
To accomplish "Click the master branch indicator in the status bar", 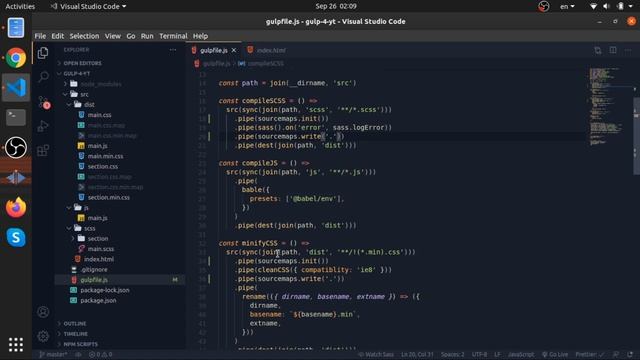I will (x=53, y=354).
